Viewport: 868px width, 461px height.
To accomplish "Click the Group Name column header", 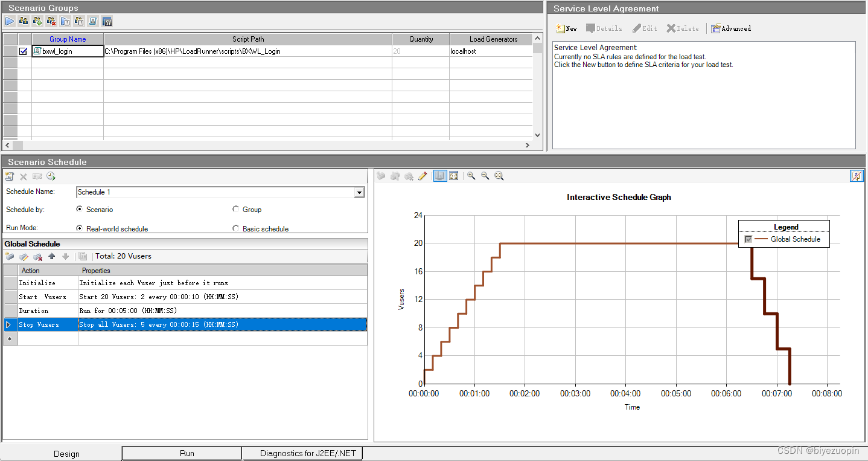I will (x=68, y=39).
